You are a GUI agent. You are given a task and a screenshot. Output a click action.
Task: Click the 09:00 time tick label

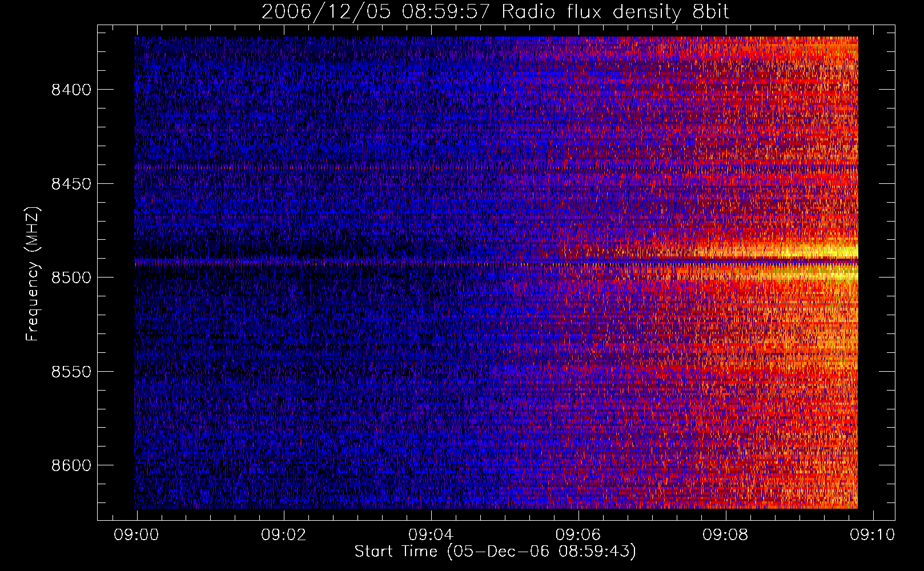[x=136, y=535]
